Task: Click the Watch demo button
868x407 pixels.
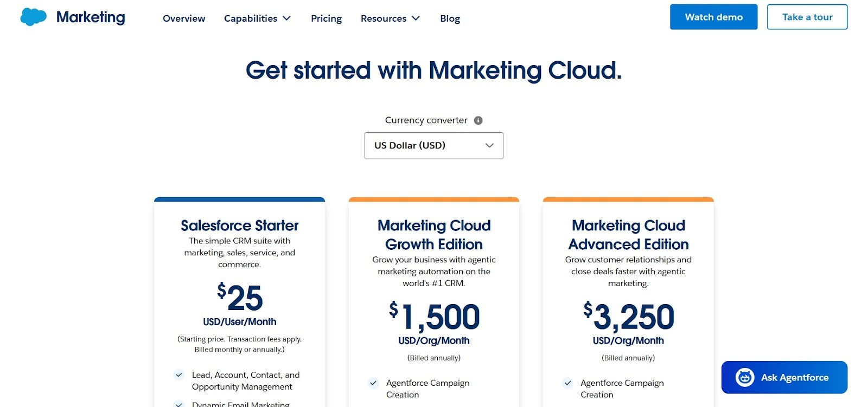Action: (x=713, y=17)
